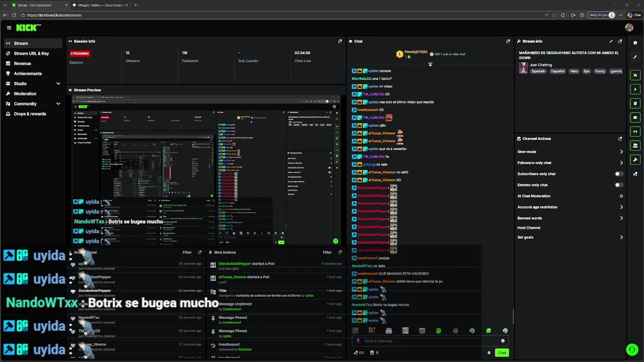The width and height of the screenshot is (644, 362).
Task: Toggle the wrench widget icon in right rail
Action: point(635,159)
